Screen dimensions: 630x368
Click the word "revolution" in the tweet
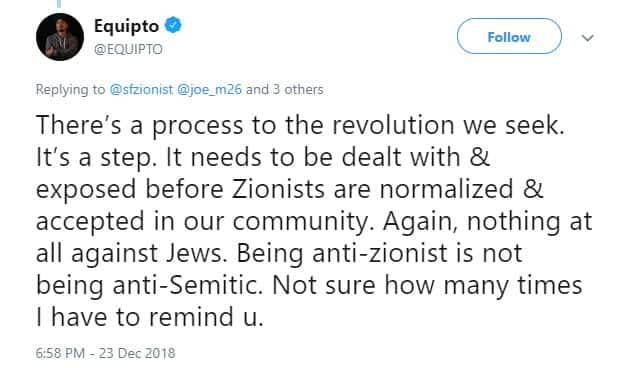click(393, 125)
